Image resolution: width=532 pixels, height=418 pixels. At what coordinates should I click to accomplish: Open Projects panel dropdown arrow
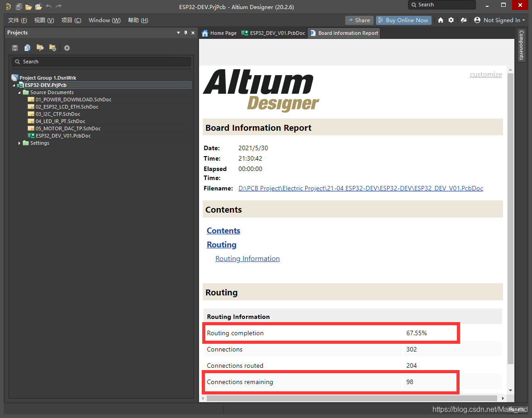(178, 33)
